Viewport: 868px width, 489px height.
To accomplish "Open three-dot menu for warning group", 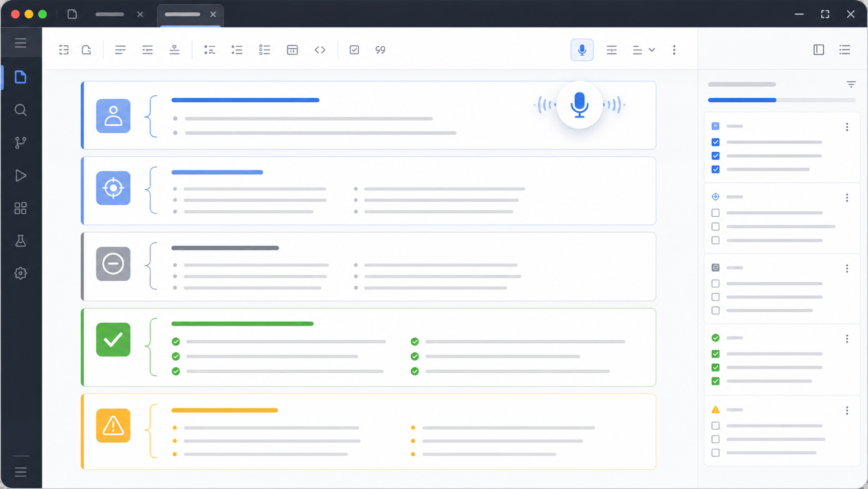I will click(x=847, y=411).
